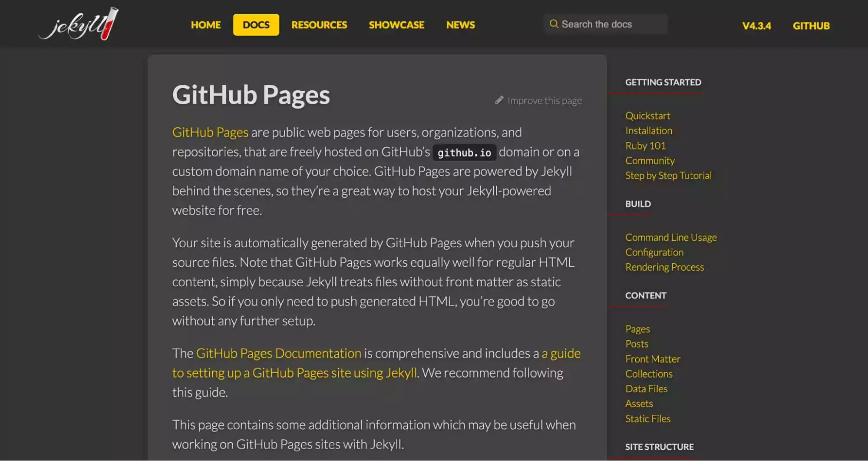Open the Posts sidebar link
Viewport: 868px width, 461px height.
(637, 344)
